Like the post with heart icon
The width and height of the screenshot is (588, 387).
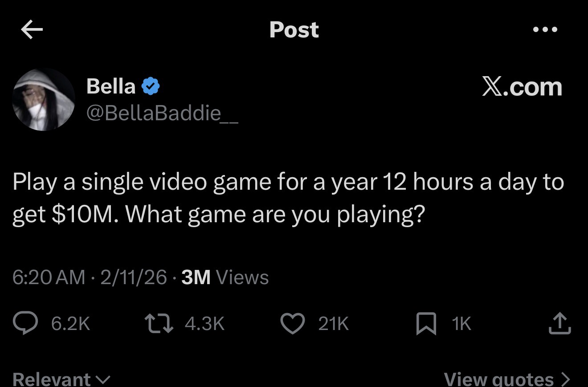point(292,323)
